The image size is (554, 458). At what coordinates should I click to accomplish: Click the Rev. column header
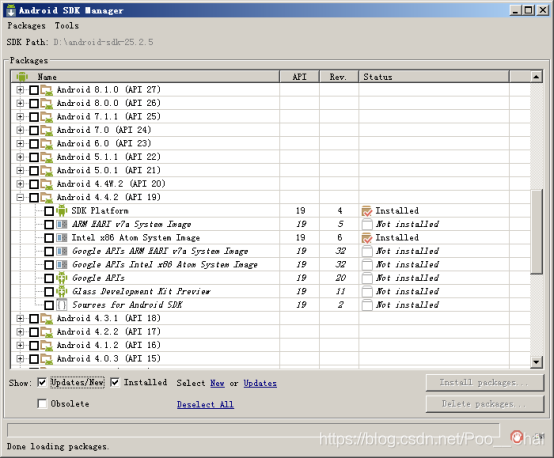[x=338, y=77]
